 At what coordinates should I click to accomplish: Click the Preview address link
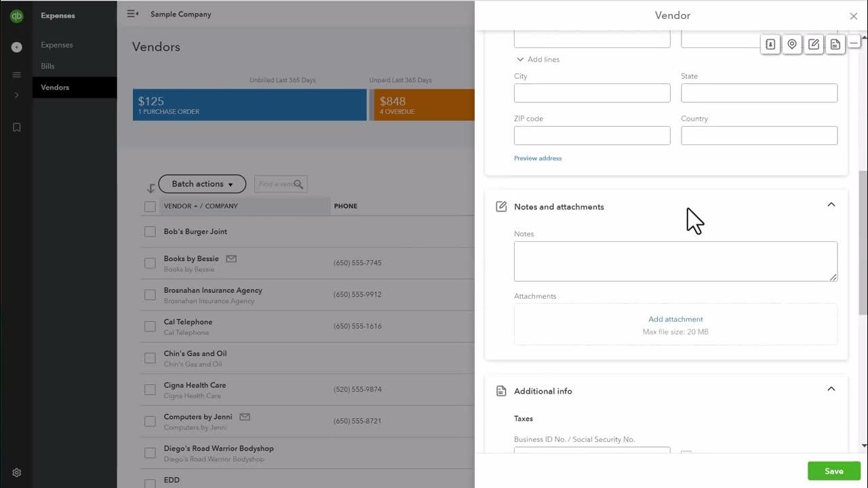(538, 158)
